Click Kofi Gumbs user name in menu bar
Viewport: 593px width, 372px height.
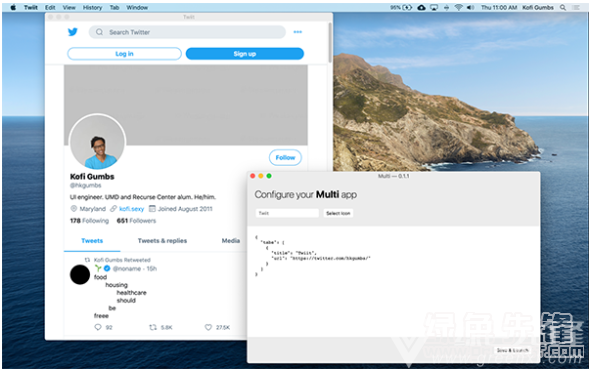point(538,7)
